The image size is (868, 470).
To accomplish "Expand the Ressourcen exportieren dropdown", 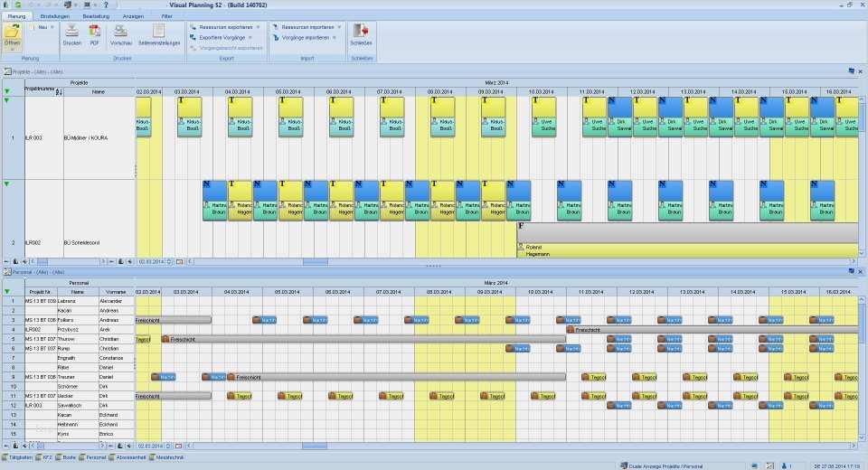I will click(258, 27).
